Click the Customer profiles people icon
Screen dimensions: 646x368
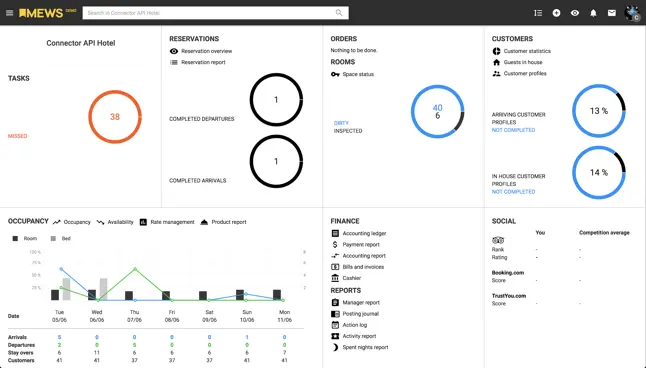(496, 73)
